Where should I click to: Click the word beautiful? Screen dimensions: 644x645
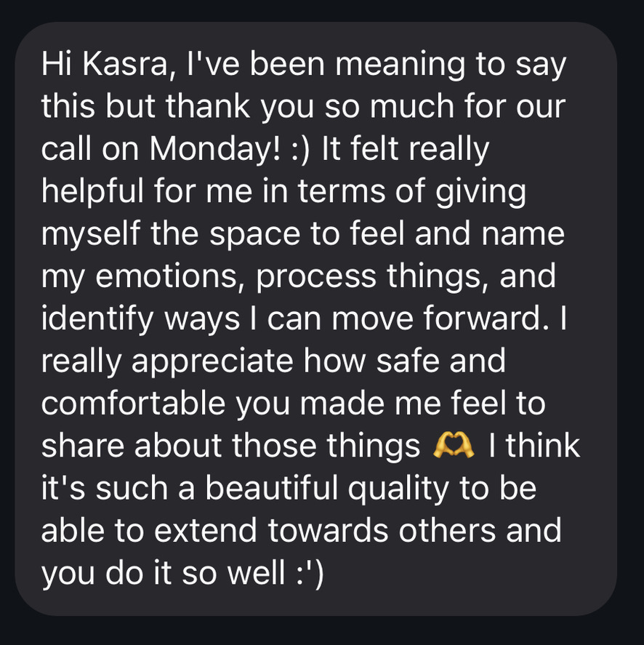point(271,488)
